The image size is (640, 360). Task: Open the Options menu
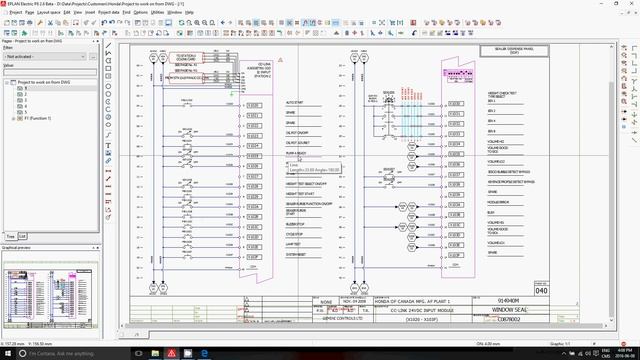click(140, 13)
